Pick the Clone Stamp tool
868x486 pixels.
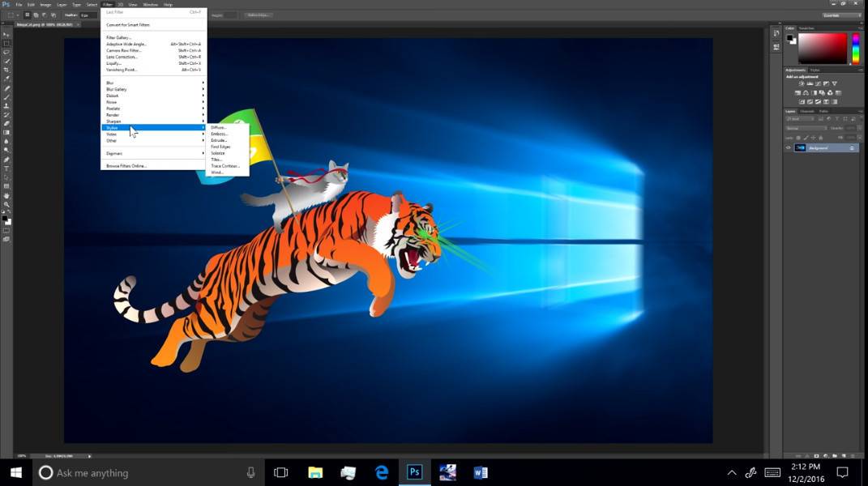(6, 106)
